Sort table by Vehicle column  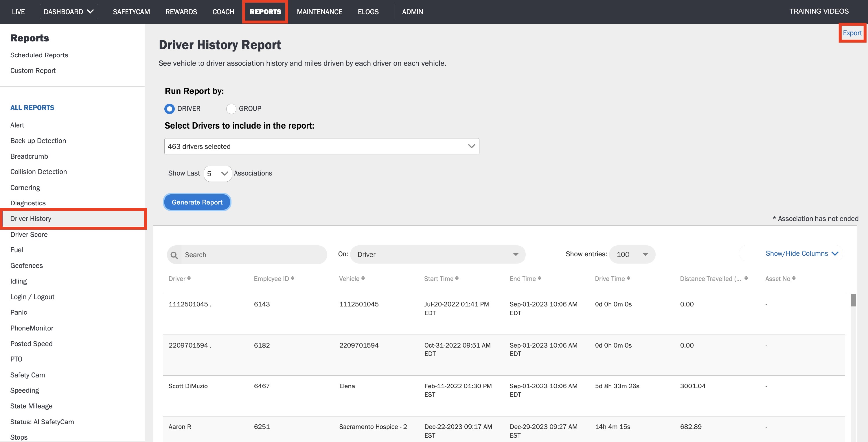click(352, 279)
